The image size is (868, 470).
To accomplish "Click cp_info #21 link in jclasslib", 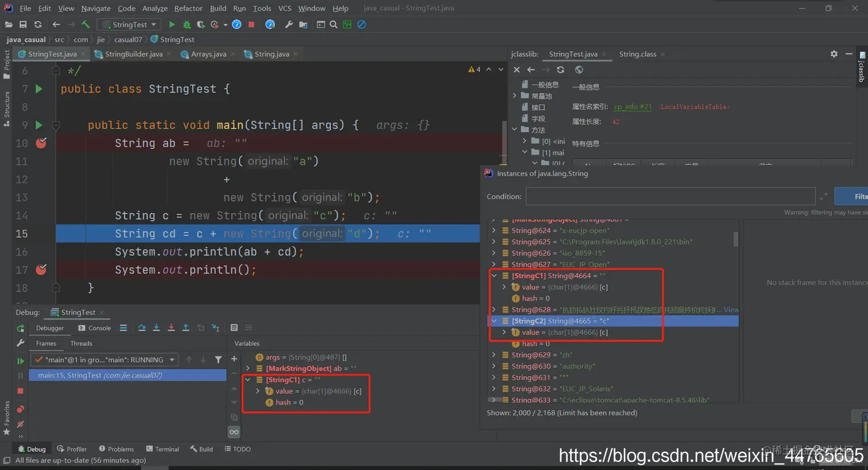I will point(633,107).
